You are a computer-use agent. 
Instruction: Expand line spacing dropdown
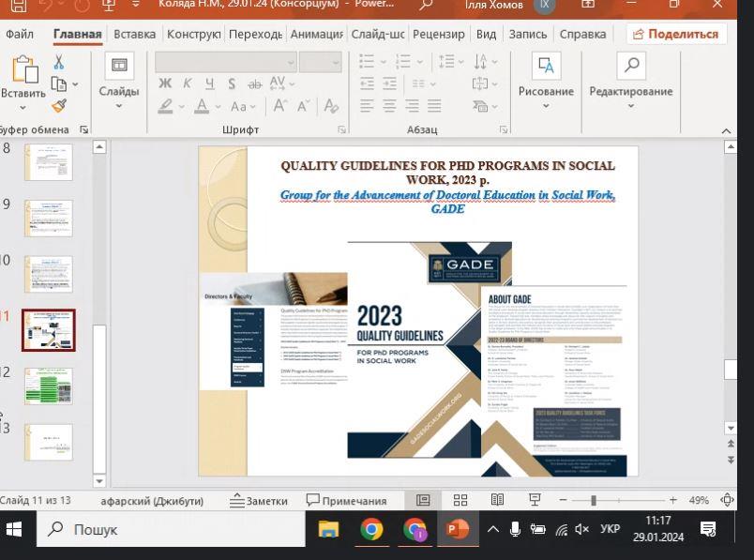tap(460, 62)
